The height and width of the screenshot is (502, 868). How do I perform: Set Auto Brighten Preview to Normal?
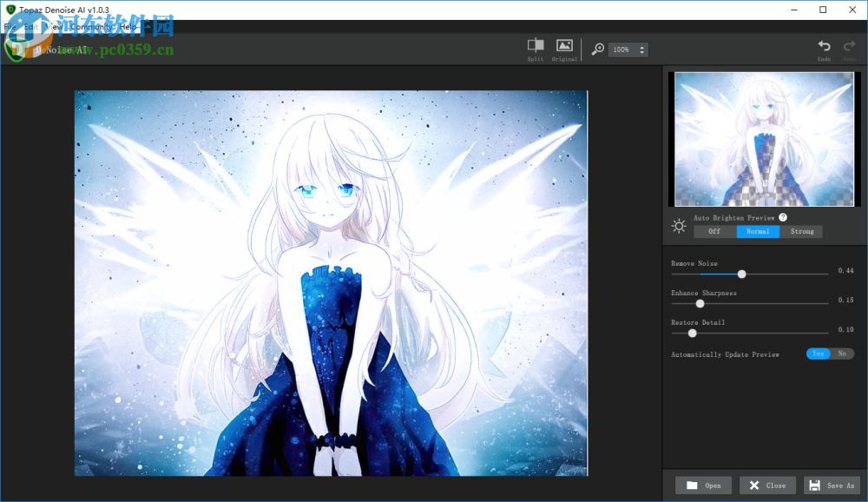point(758,231)
